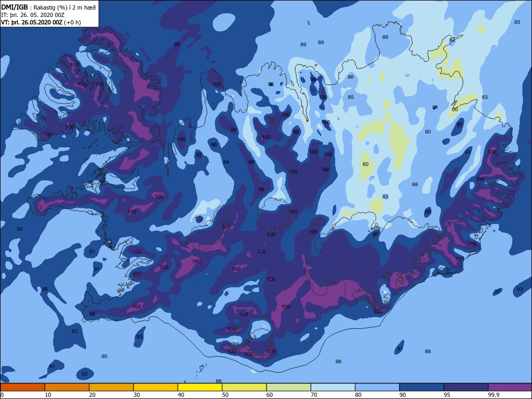Click the legend scale label '99.9'
Viewport: 532px width, 399px height.
point(493,395)
